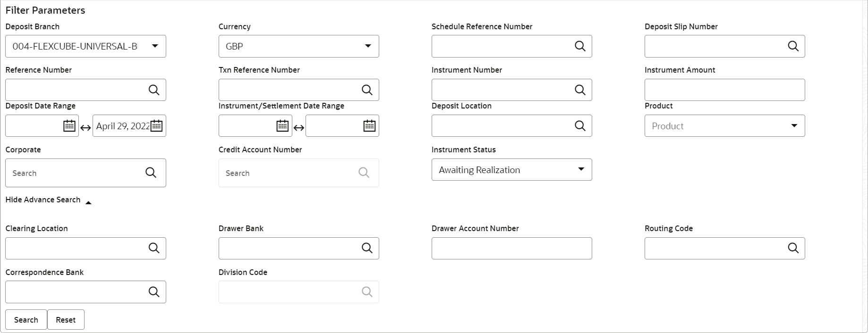This screenshot has width=868, height=333.
Task: Click search icon in Corporate field
Action: pyautogui.click(x=151, y=173)
